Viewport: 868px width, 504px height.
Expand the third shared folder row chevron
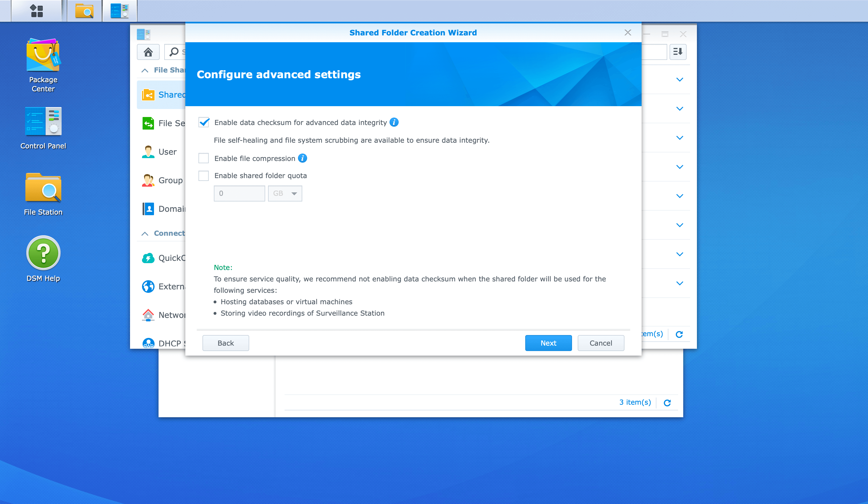point(680,138)
